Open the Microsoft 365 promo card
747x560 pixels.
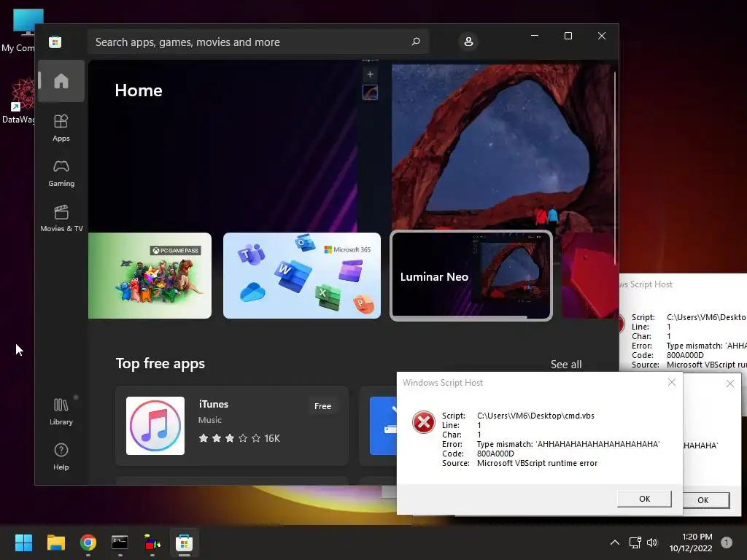coord(301,275)
